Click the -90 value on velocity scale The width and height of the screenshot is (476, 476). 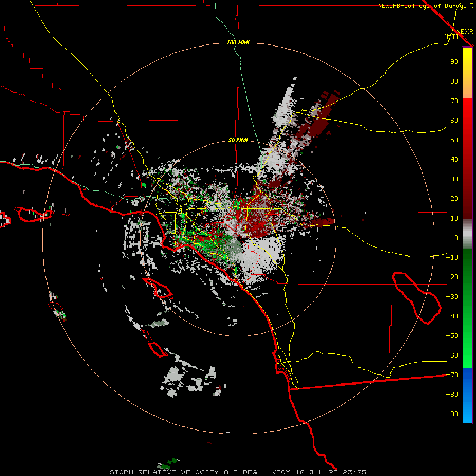(452, 414)
